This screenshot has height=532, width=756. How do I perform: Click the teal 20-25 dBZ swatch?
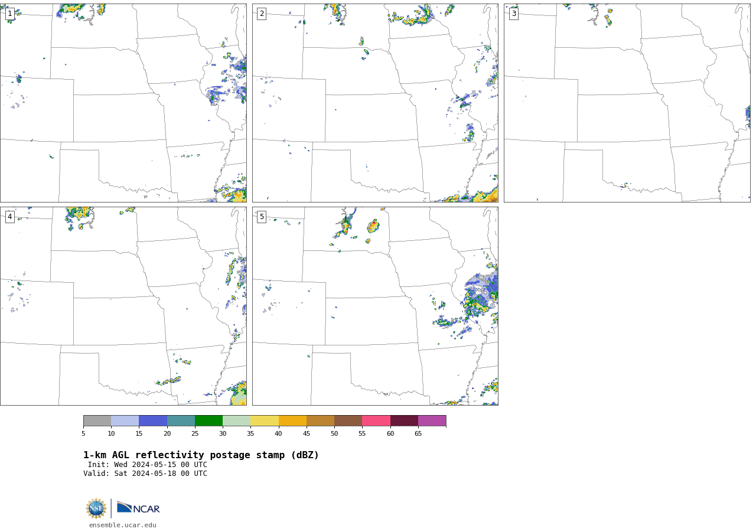(181, 421)
